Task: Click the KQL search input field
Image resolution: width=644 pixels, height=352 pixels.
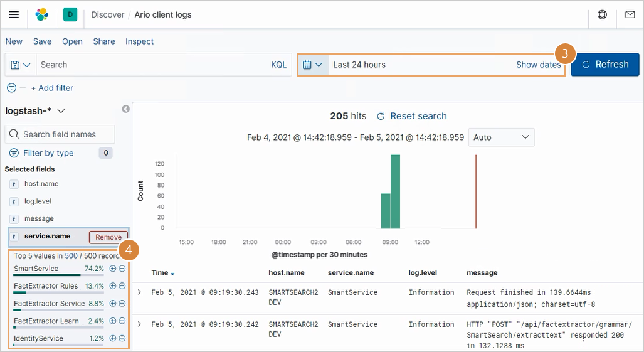Action: [150, 65]
